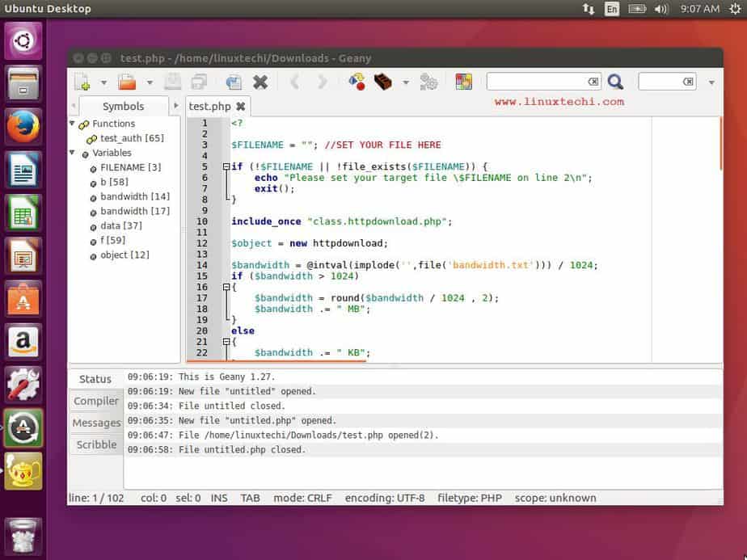Open Geany teapot icon in launcher
The image size is (747, 560).
23,471
